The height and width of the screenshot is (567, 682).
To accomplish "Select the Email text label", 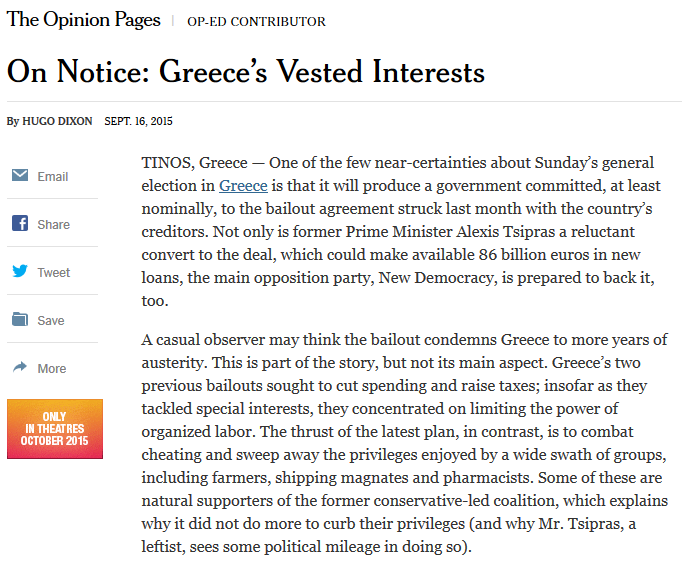I will click(53, 177).
